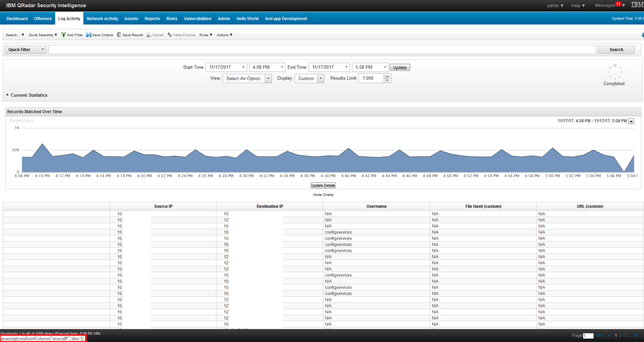Switch to the Network Activity tab

pos(102,18)
